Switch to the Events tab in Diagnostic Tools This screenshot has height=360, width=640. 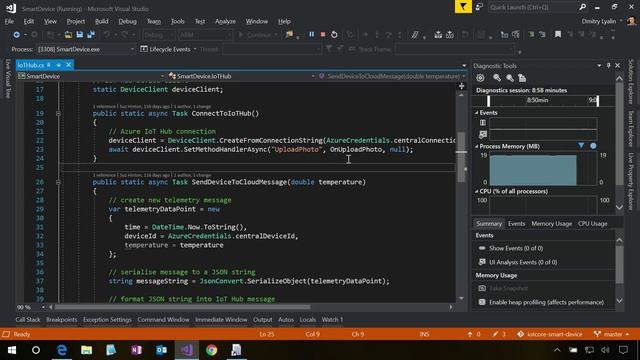point(516,224)
